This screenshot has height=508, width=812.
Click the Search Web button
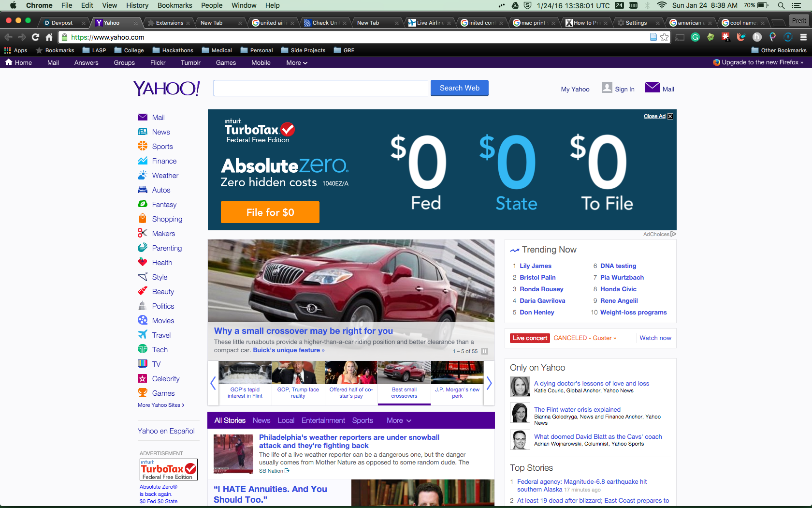pos(460,88)
